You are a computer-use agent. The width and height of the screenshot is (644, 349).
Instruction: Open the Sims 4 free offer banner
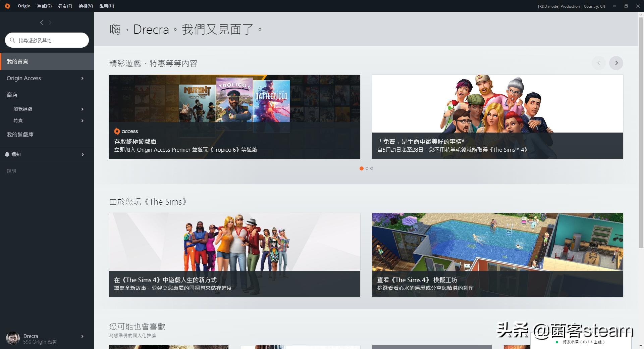coord(497,117)
